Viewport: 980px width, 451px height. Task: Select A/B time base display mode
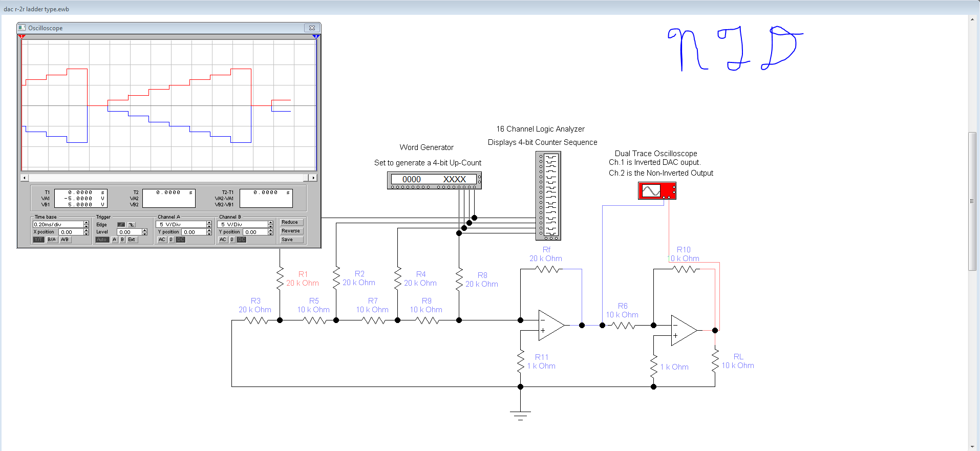tap(65, 240)
